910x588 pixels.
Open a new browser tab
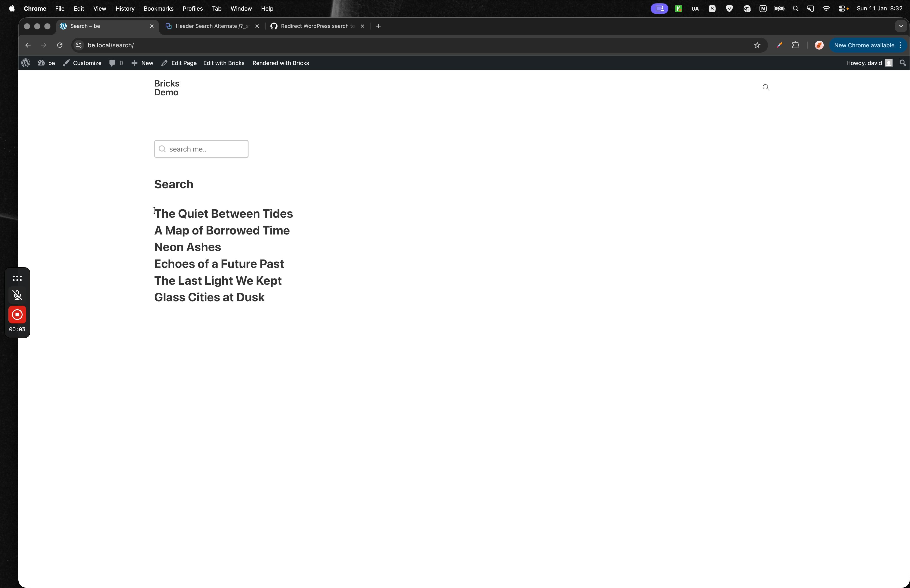click(x=378, y=26)
